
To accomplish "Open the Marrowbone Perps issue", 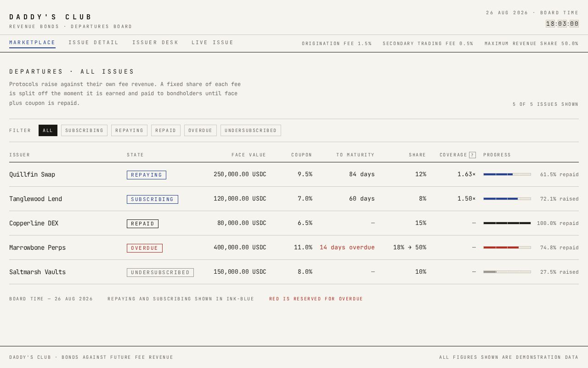I will coord(294,248).
